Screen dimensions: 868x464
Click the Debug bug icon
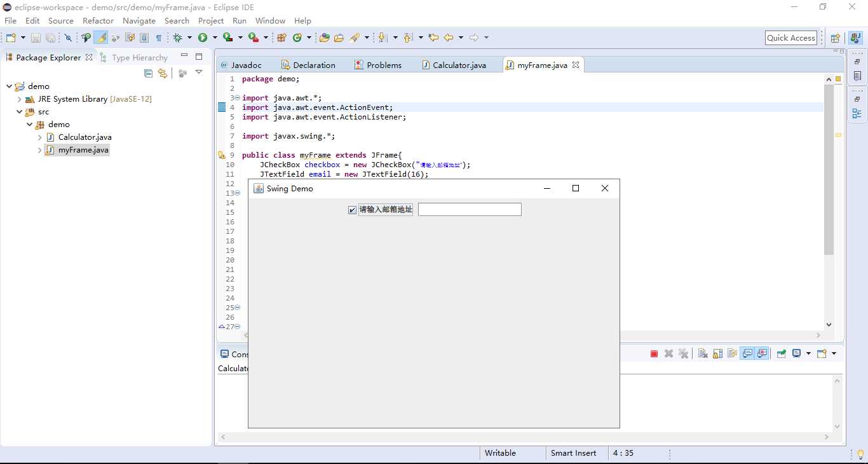pos(177,38)
